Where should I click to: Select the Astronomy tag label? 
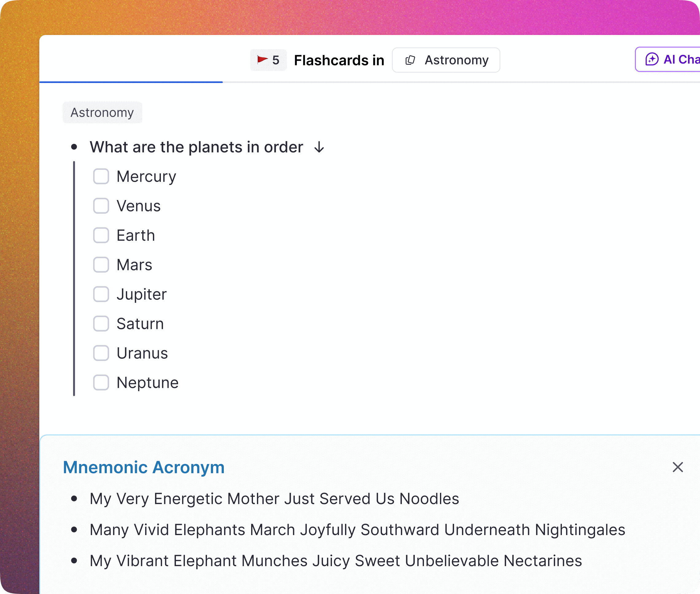pos(102,113)
